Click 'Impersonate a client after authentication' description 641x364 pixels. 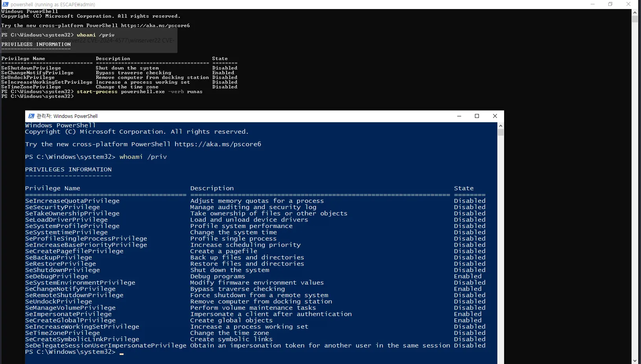[271, 314]
